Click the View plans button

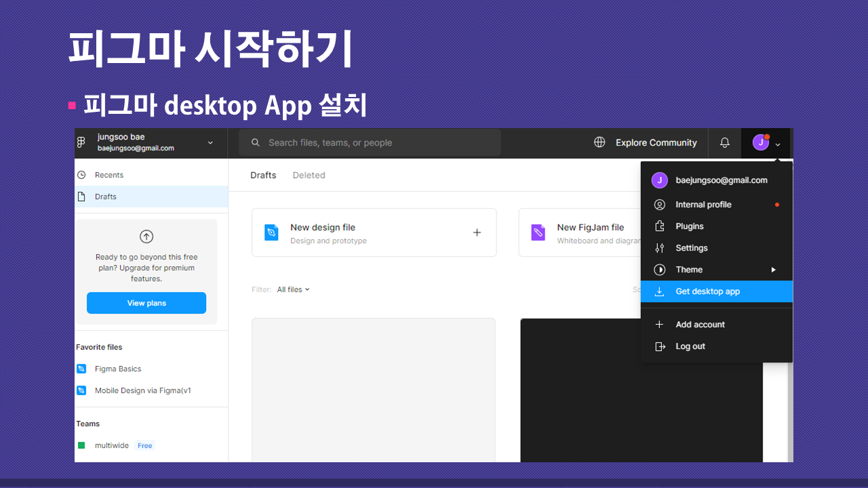(146, 303)
